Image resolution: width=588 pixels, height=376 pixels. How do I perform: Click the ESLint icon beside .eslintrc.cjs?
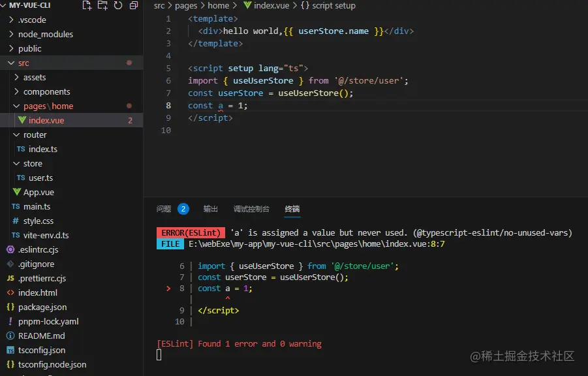point(10,249)
